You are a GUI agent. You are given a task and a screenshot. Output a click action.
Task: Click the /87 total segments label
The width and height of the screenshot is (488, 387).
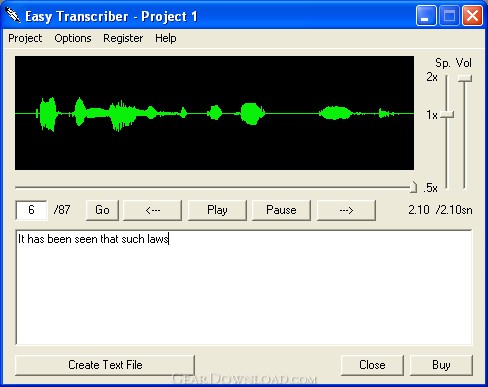pos(62,210)
